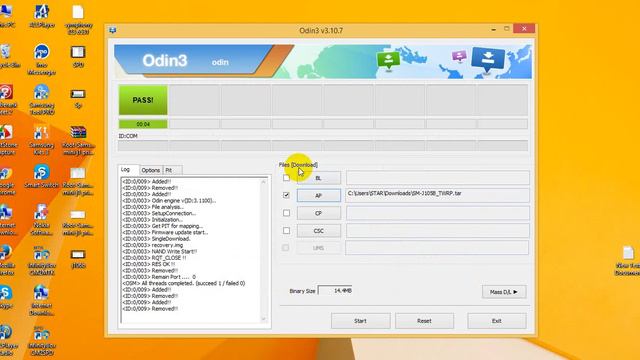Click the Binary Size value field

pos(335,291)
